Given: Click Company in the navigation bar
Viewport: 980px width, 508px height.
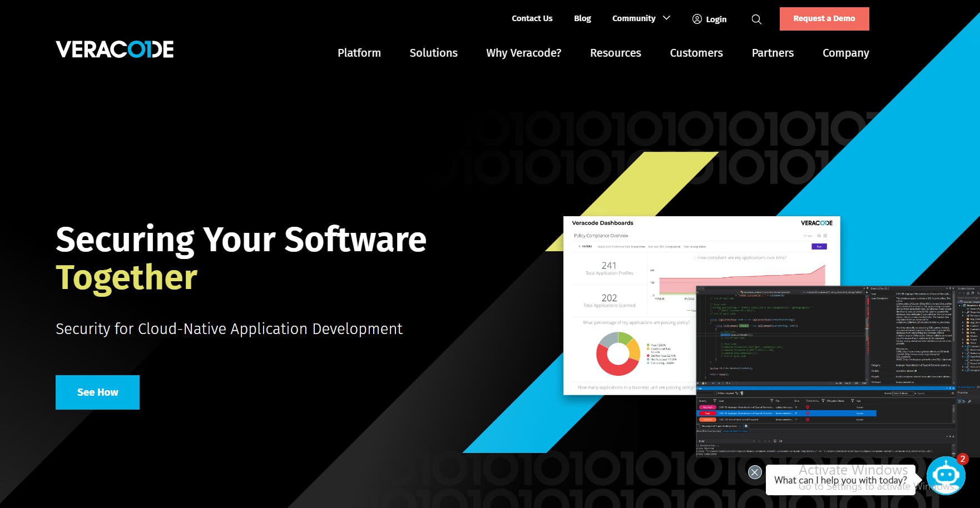Looking at the screenshot, I should (845, 53).
